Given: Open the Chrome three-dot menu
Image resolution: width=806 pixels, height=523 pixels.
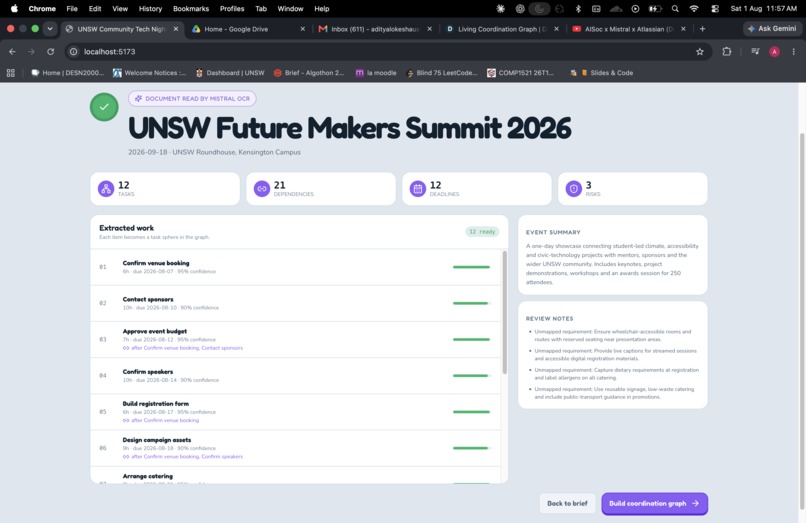Looking at the screenshot, I should point(794,51).
